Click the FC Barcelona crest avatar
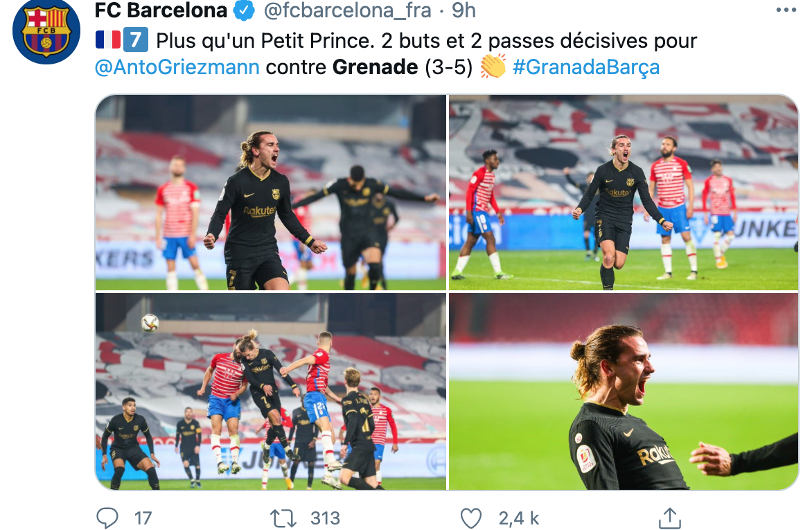812x530 pixels. click(x=46, y=31)
